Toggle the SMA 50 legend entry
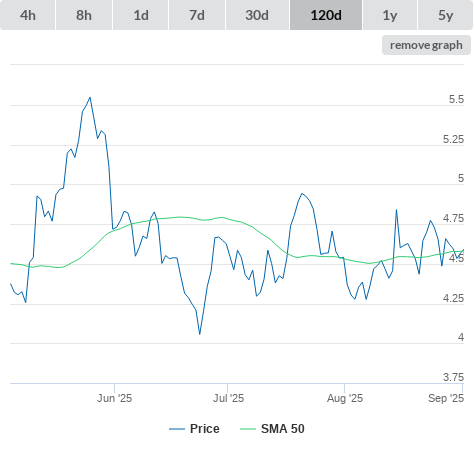 coord(283,429)
